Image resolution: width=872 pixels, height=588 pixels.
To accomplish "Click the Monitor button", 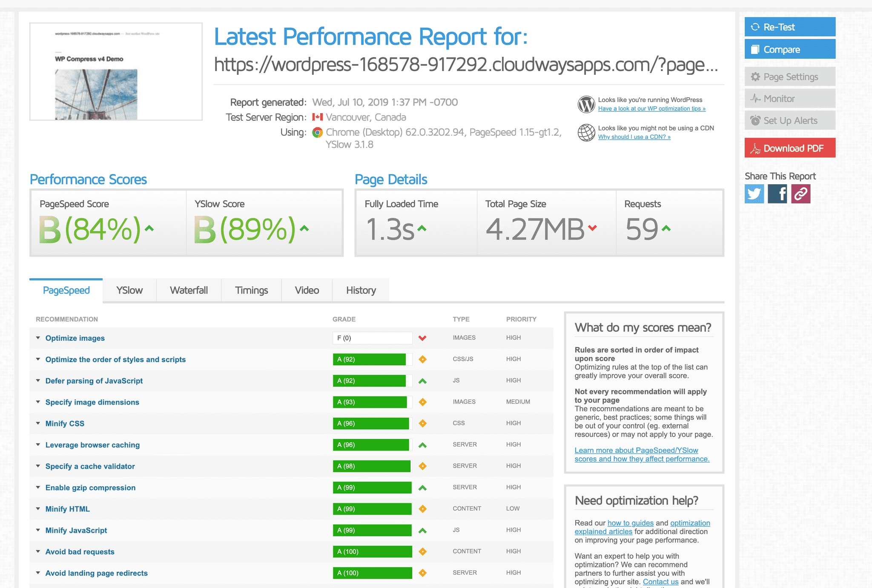I will tap(790, 98).
